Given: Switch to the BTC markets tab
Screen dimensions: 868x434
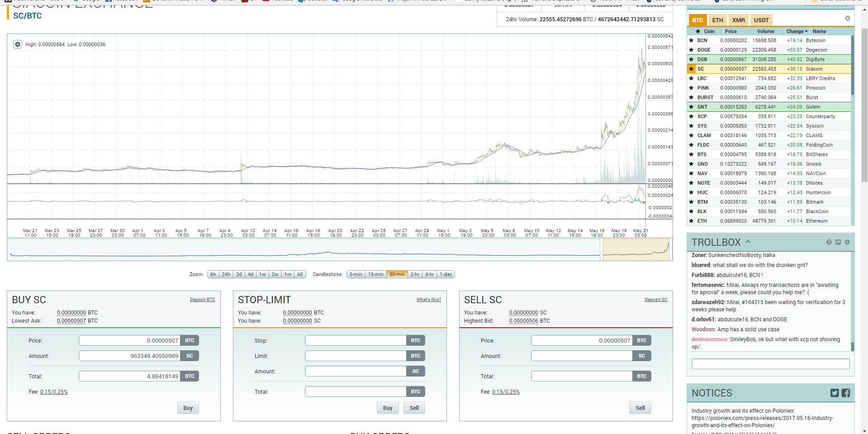Looking at the screenshot, I should (697, 20).
